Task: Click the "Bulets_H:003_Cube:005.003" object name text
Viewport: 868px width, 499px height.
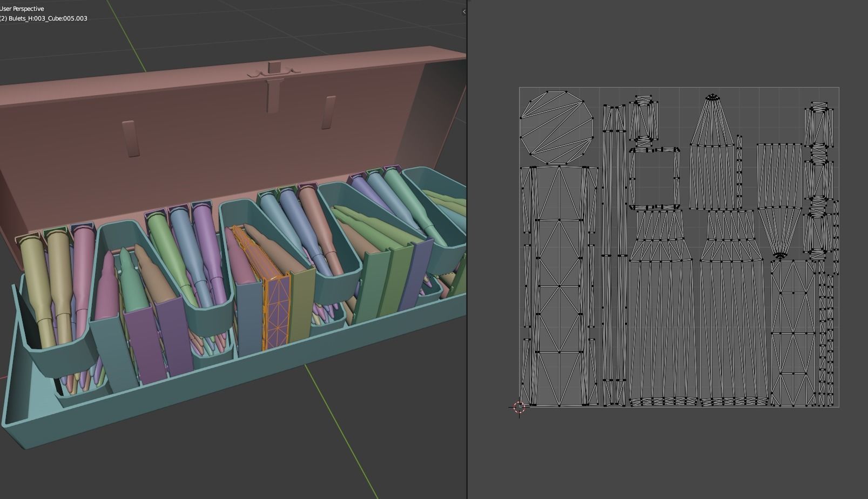Action: coord(48,18)
